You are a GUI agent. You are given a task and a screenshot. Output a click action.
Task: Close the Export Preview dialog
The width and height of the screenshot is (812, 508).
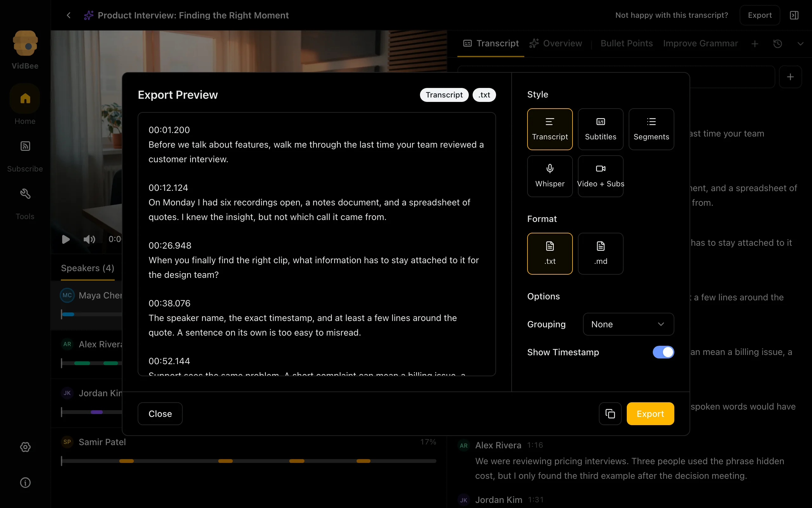click(160, 414)
